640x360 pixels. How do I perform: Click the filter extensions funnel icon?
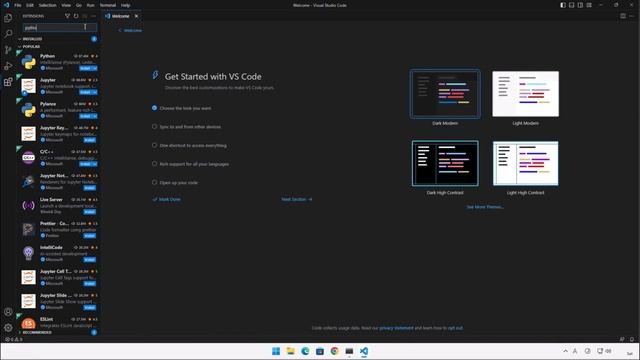coord(67,16)
